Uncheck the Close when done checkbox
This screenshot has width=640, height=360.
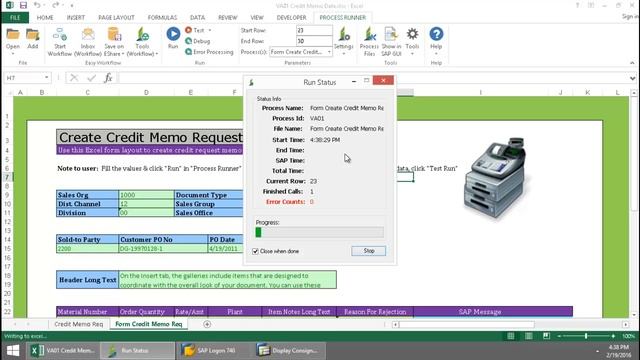point(256,251)
